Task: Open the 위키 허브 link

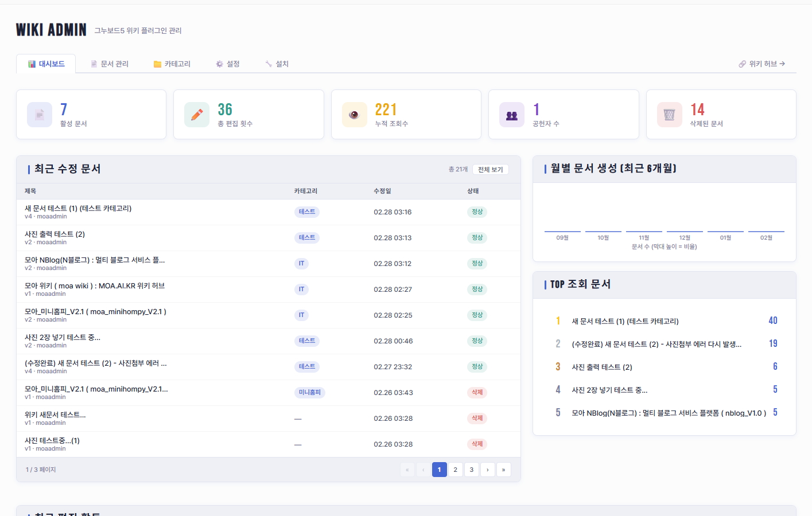Action: (x=762, y=64)
